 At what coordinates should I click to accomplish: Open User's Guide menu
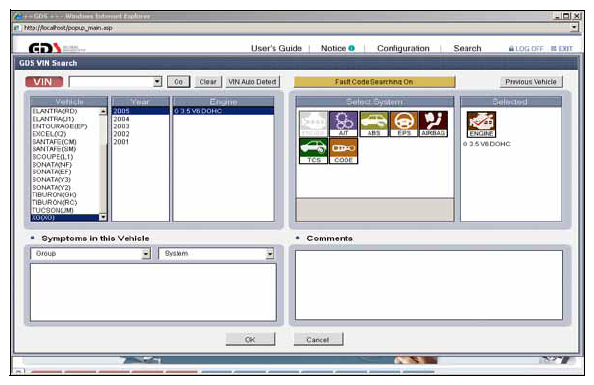[276, 49]
